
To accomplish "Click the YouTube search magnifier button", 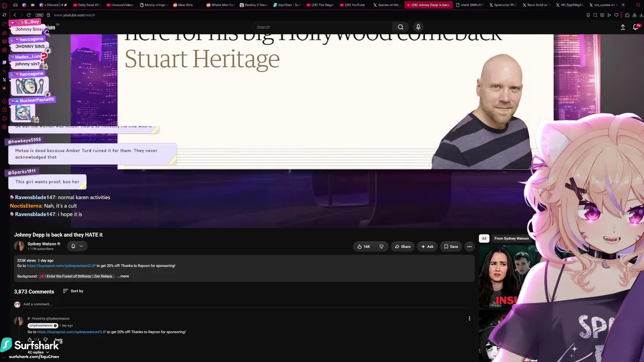I will 400,27.
